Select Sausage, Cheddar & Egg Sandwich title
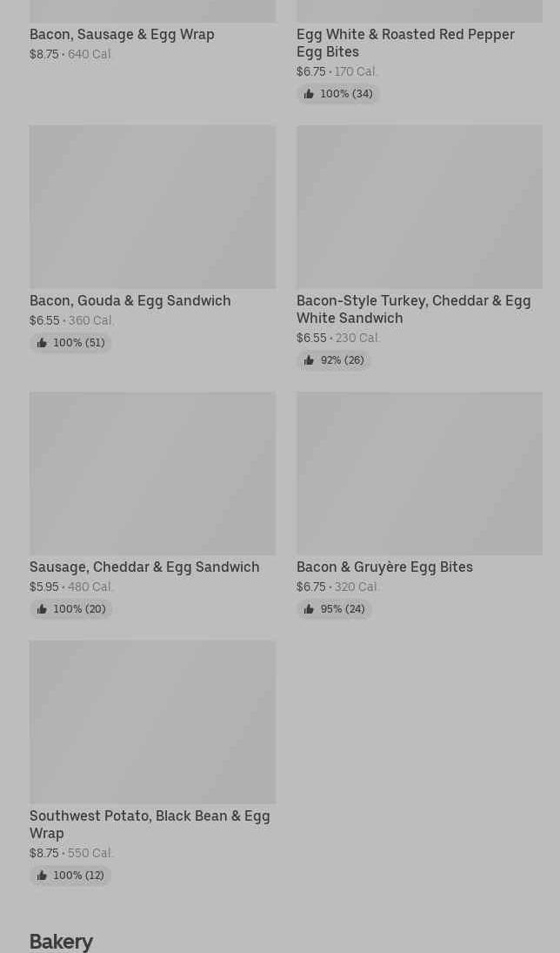Screen dimensions: 560x953 click(144, 567)
